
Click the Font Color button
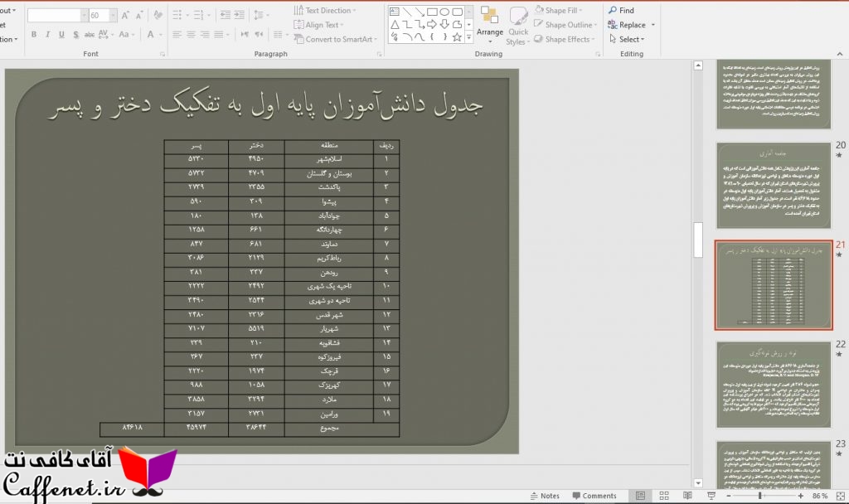click(151, 35)
